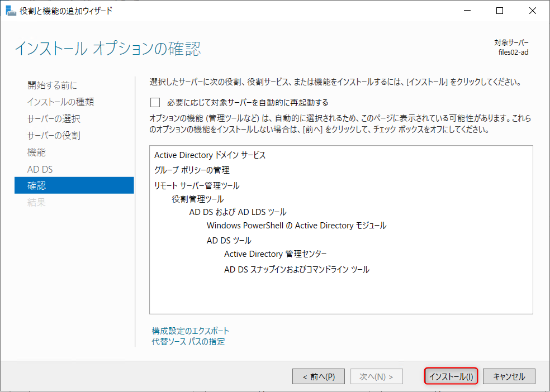
Task: Switch to the サーバーの選択 step
Action: [54, 118]
